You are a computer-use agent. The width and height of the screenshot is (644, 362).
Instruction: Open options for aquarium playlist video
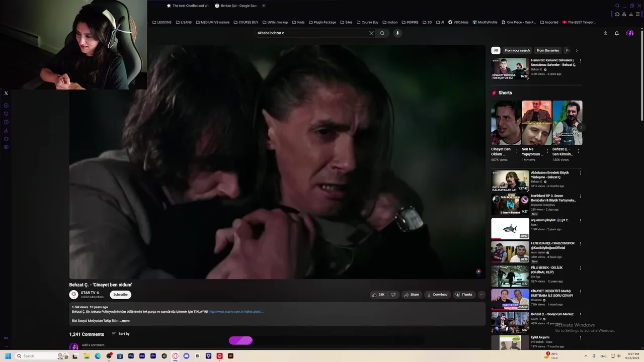[580, 221]
